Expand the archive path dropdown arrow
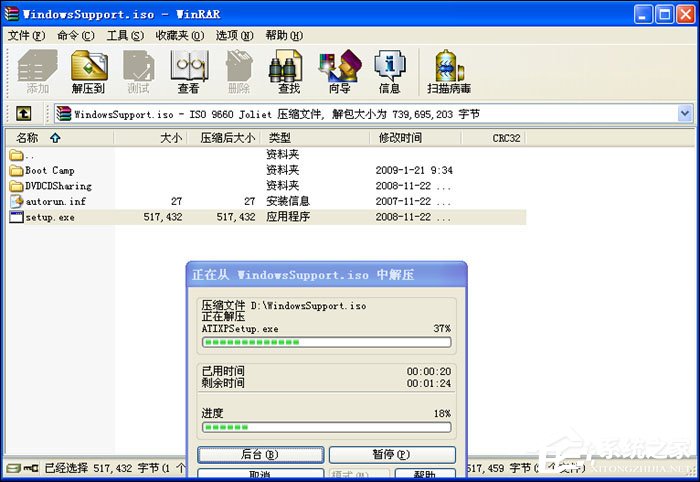Image resolution: width=700 pixels, height=482 pixels. tap(685, 113)
